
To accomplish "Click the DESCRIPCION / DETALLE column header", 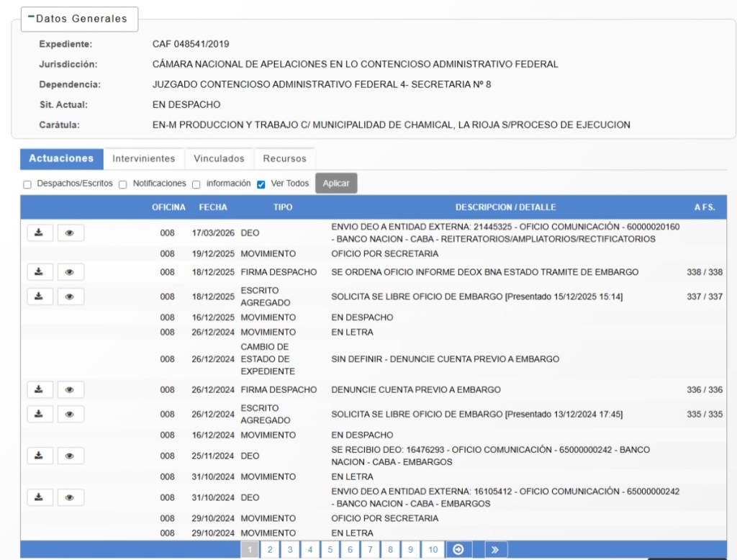I will click(x=506, y=207).
